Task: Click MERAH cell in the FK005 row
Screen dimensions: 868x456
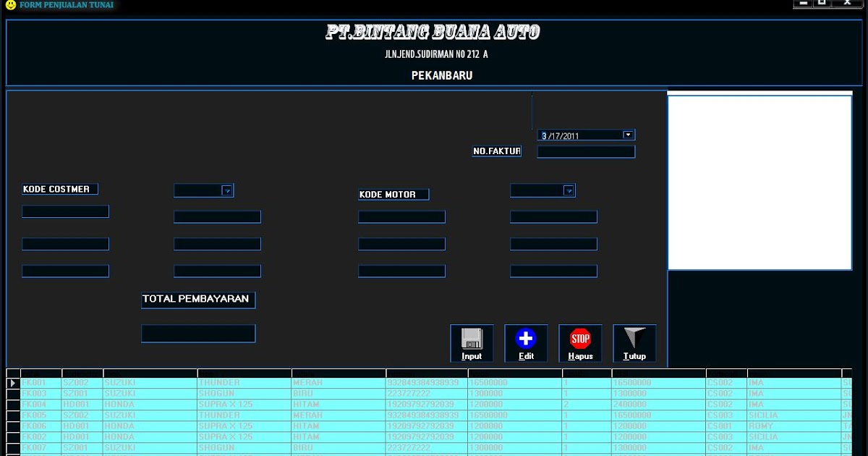Action: 339,415
